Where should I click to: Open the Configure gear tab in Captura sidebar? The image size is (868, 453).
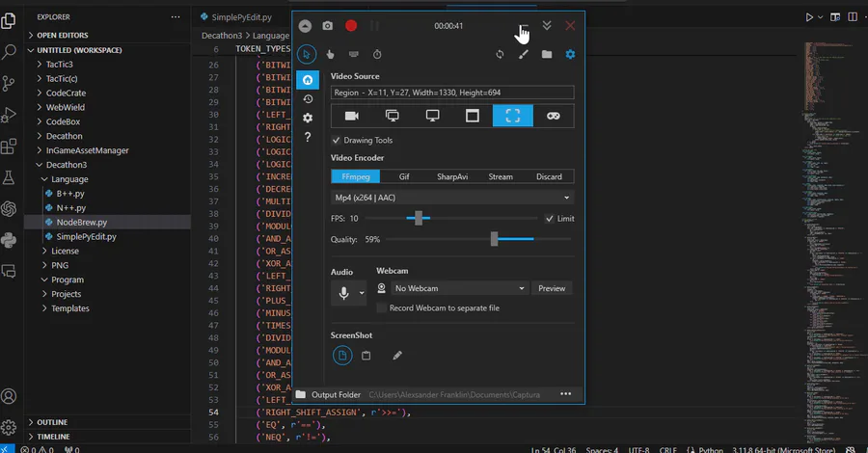[x=308, y=118]
